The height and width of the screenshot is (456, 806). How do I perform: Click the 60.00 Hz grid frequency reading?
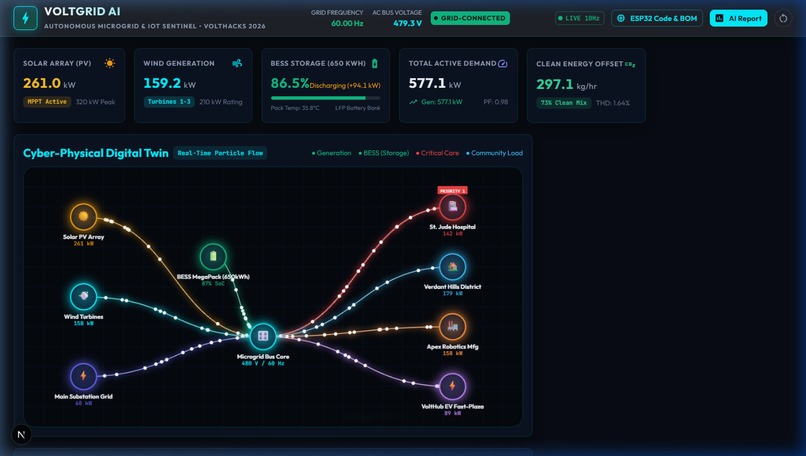pos(347,23)
